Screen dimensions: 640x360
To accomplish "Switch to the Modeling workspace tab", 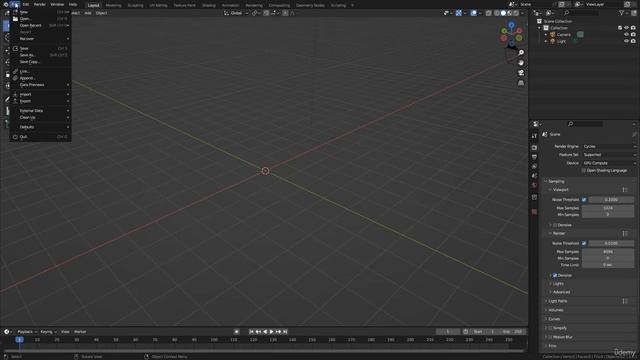I will (x=113, y=5).
